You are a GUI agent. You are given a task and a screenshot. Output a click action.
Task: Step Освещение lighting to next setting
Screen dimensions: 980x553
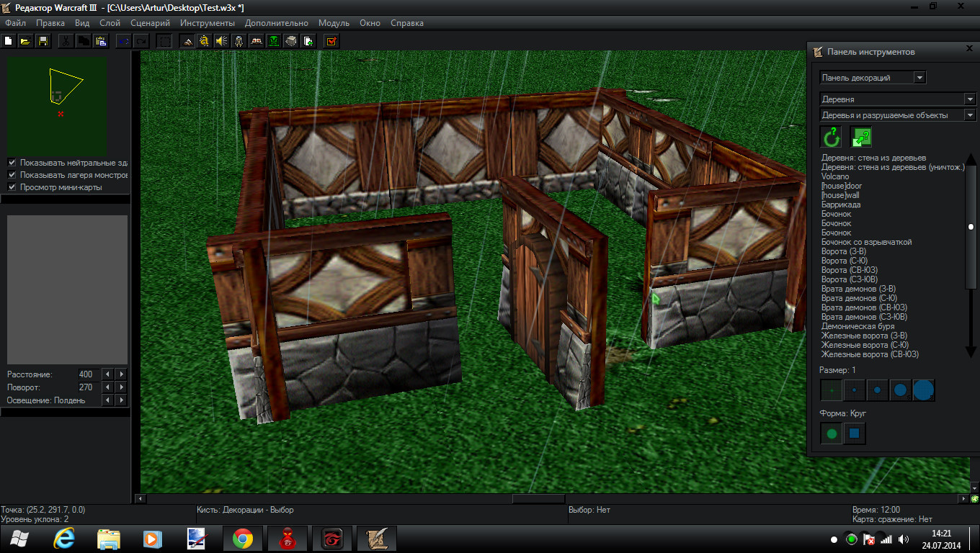pos(121,400)
